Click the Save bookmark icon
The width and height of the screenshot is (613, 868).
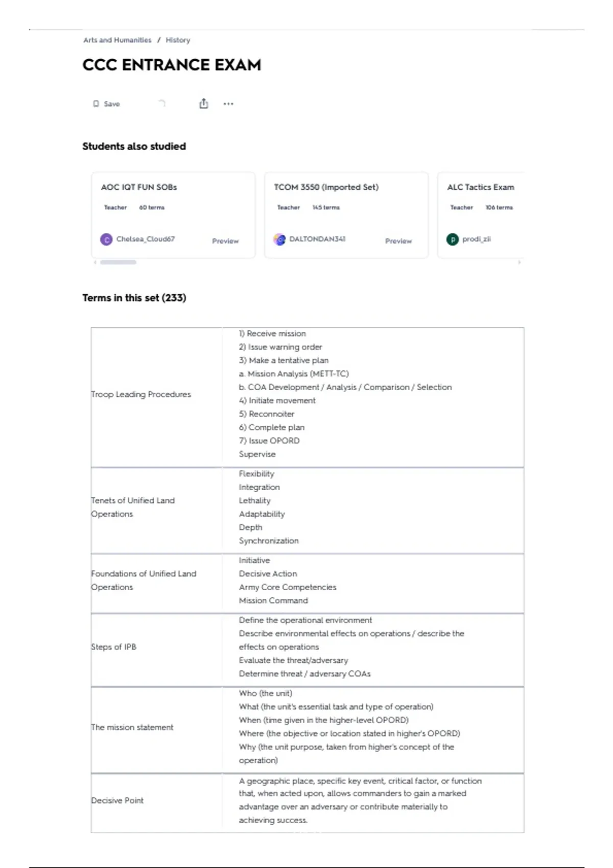click(96, 104)
